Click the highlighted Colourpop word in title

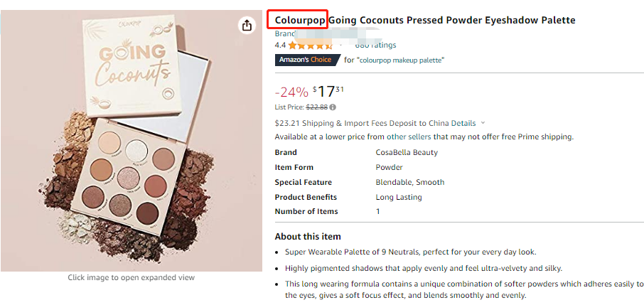(300, 20)
